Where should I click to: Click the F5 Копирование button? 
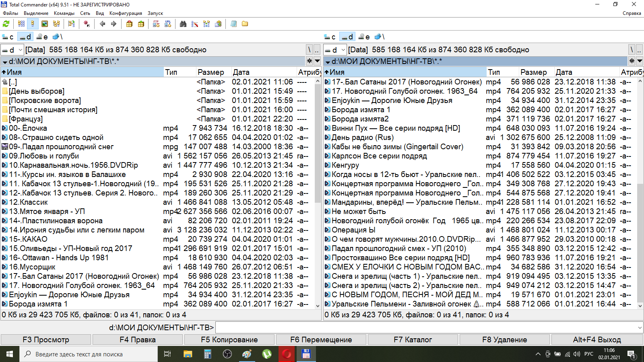click(x=229, y=340)
